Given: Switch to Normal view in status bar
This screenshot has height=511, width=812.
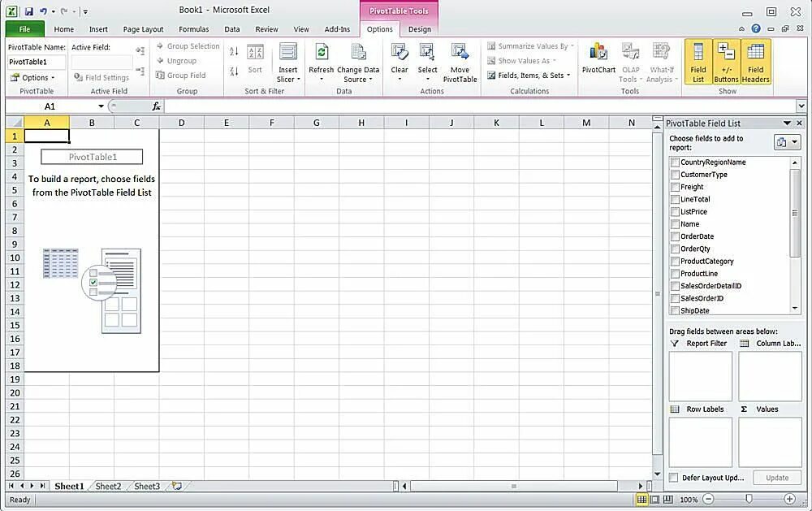Looking at the screenshot, I should pyautogui.click(x=641, y=499).
